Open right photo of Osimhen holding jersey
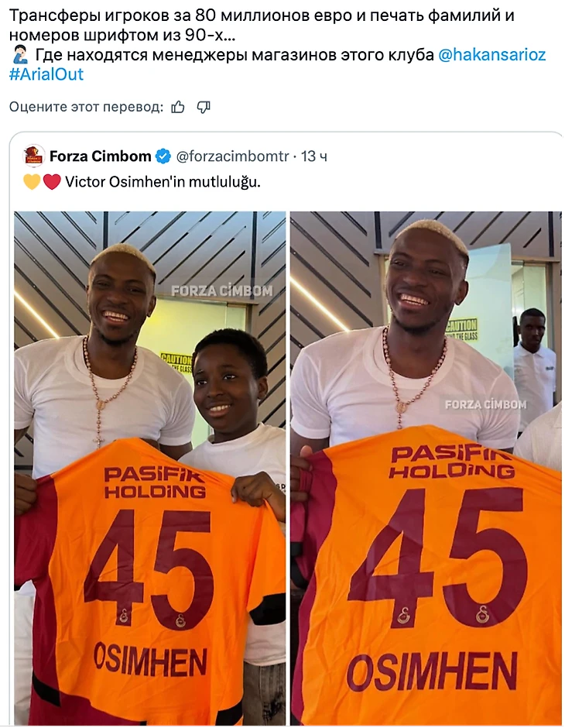 pos(426,466)
